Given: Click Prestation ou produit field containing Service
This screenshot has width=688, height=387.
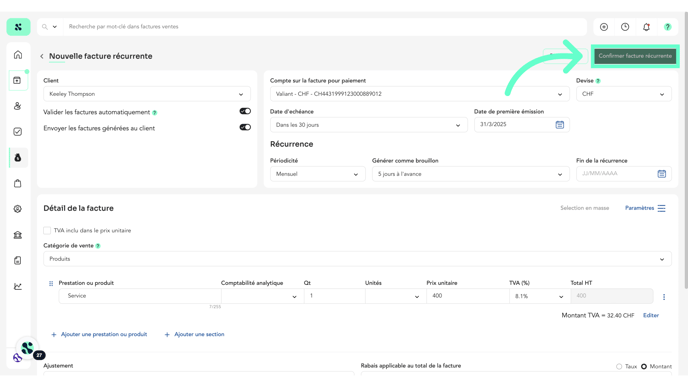Looking at the screenshot, I should [x=140, y=296].
